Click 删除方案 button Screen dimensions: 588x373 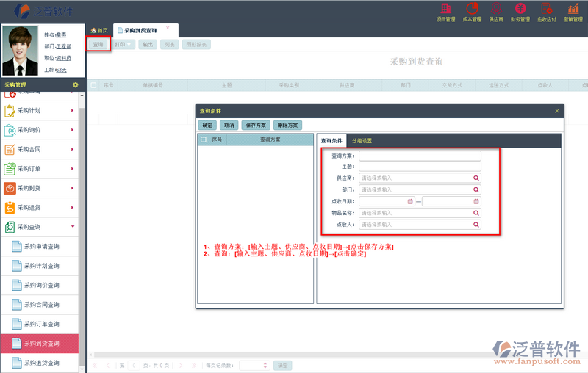point(287,126)
